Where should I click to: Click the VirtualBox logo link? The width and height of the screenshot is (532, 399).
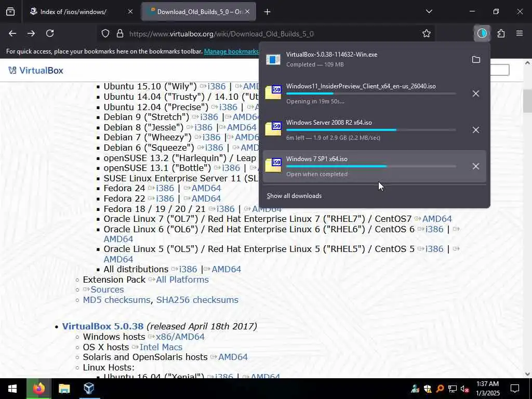coord(36,71)
